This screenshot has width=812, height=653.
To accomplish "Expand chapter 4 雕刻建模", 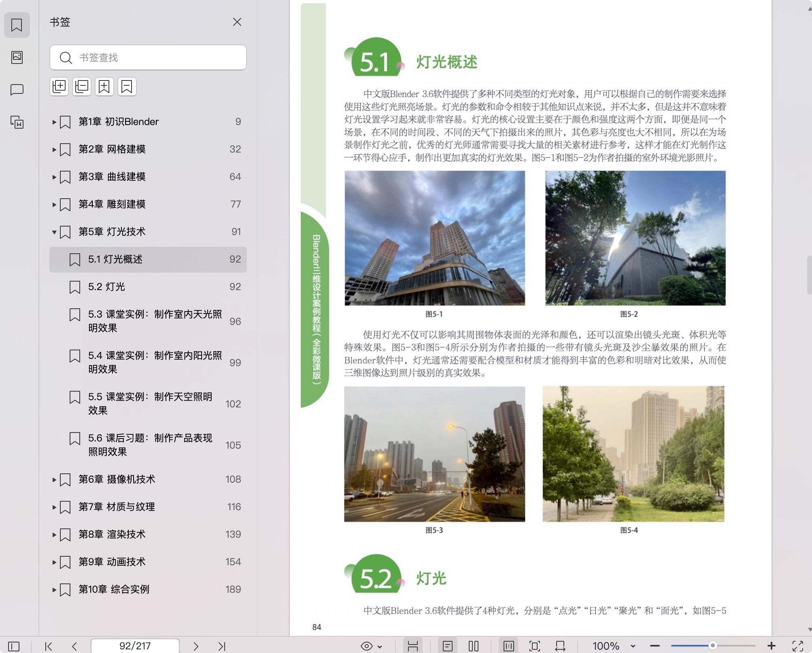I will click(54, 204).
